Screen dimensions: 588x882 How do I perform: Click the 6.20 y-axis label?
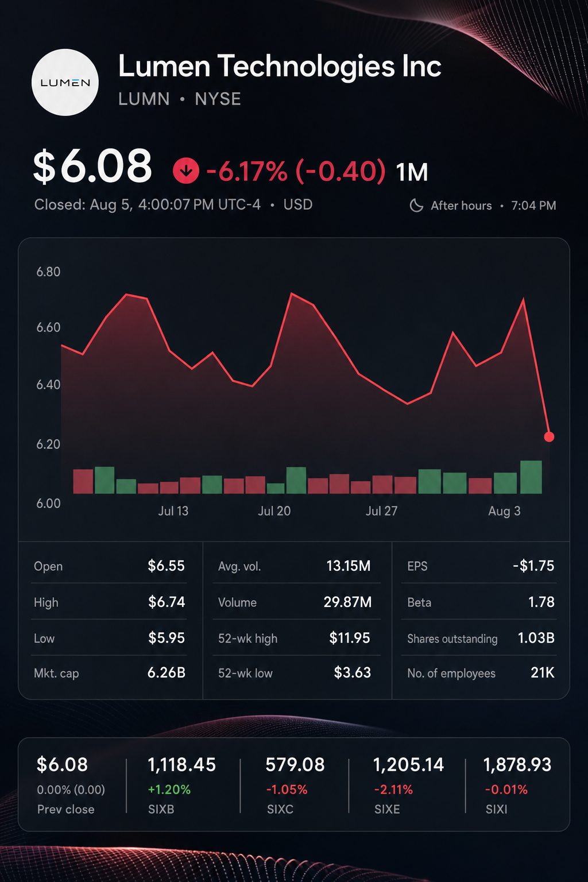(48, 444)
